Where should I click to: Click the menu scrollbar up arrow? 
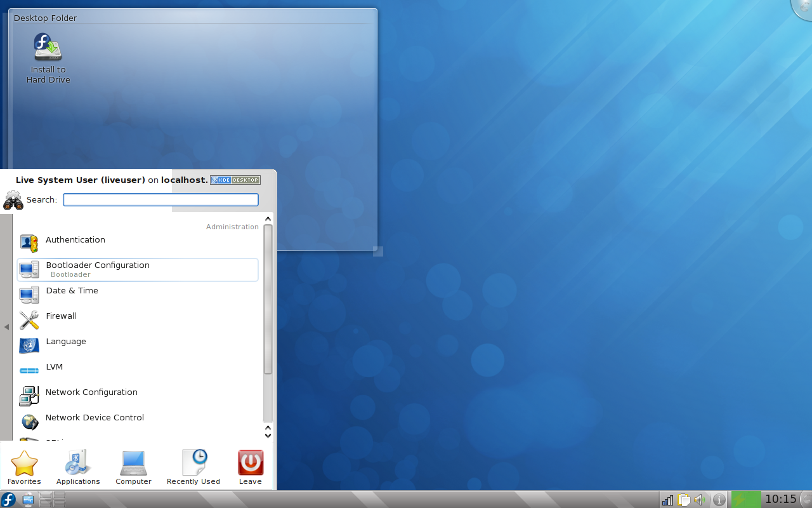[268, 219]
